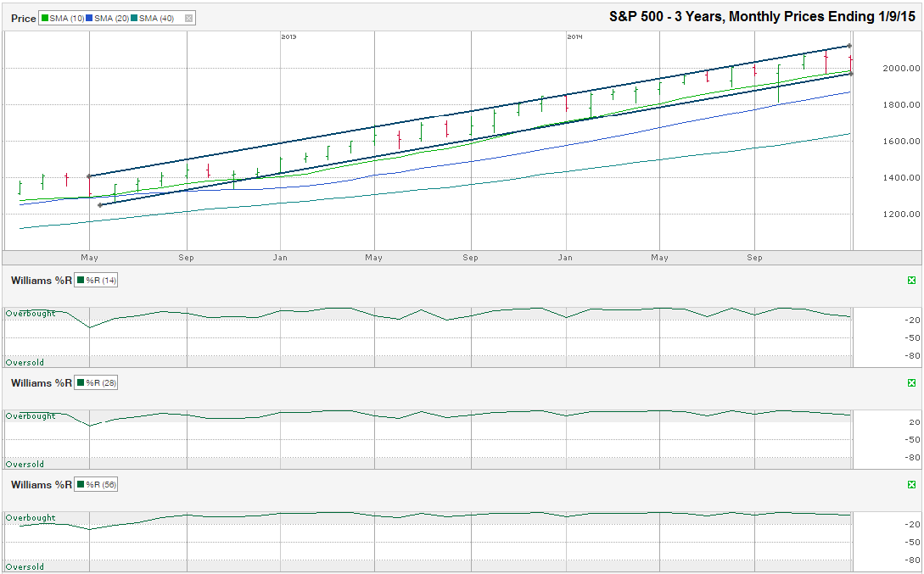Click the Price panel label

(x=24, y=19)
